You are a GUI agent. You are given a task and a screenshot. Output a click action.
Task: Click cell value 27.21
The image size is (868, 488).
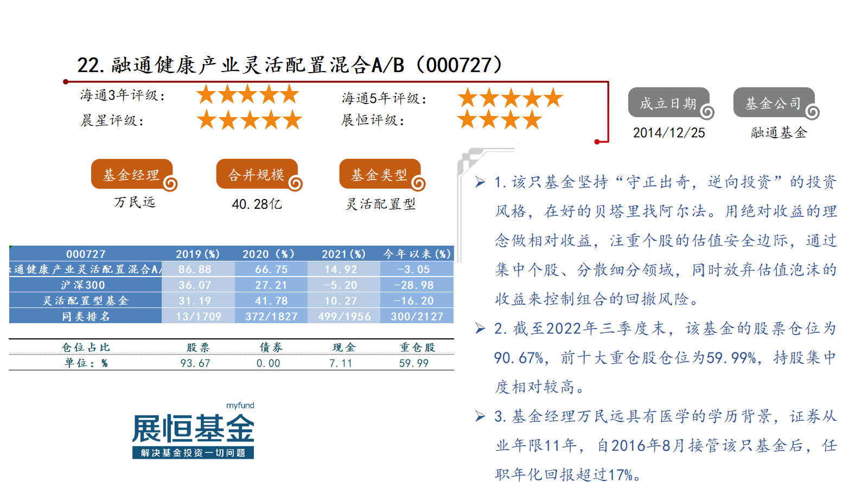[271, 285]
